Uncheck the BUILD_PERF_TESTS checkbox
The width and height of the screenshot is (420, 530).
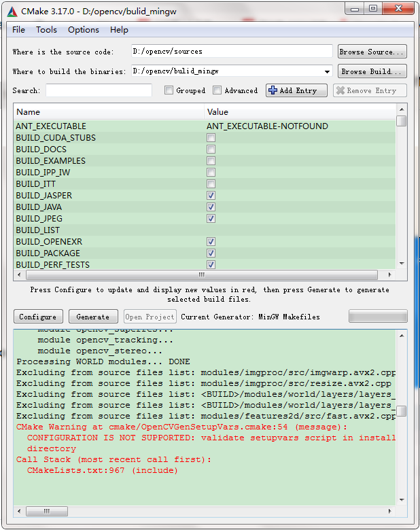(211, 264)
